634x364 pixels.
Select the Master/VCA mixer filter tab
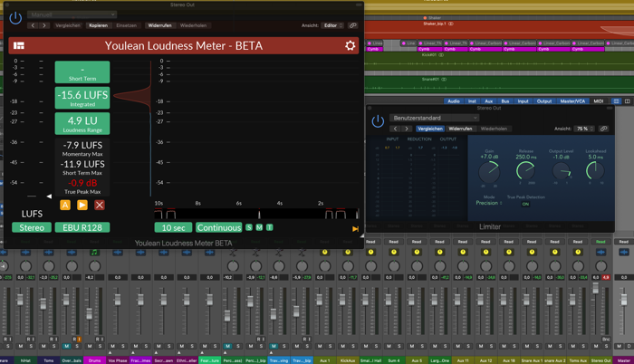point(572,101)
